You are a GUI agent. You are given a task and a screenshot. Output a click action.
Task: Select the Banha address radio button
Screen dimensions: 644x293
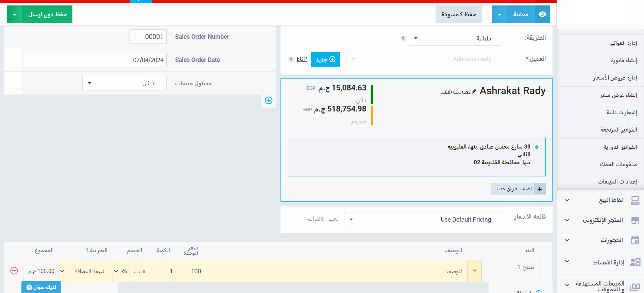[537, 147]
